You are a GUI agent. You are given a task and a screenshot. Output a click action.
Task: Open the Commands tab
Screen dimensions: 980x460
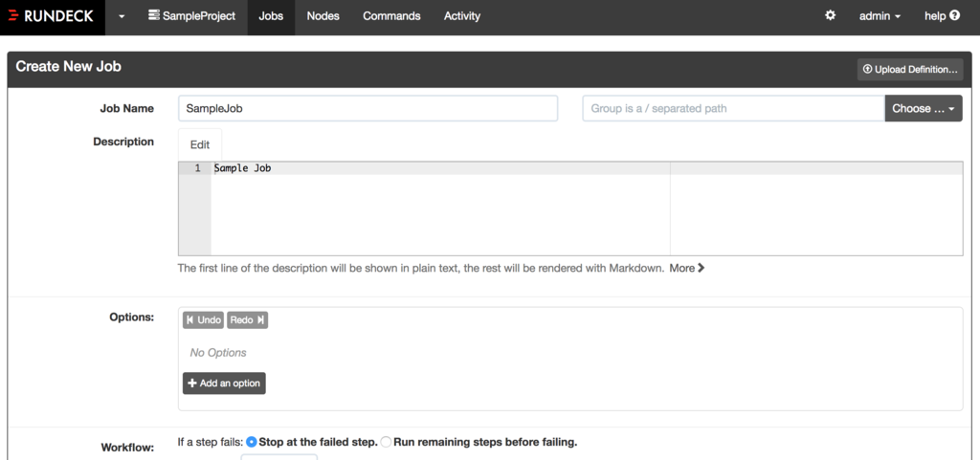[x=391, y=17]
